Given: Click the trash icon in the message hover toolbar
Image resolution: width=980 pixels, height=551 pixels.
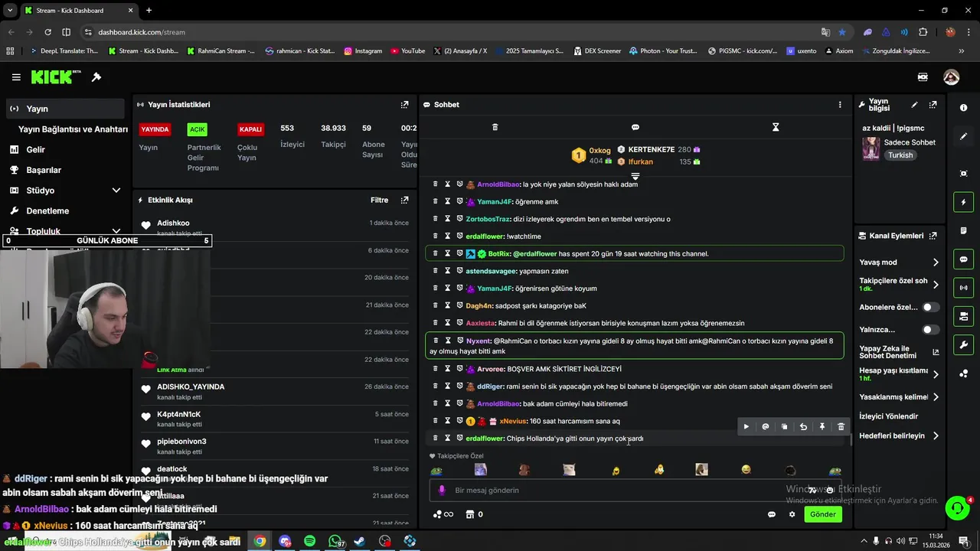Looking at the screenshot, I should (841, 427).
